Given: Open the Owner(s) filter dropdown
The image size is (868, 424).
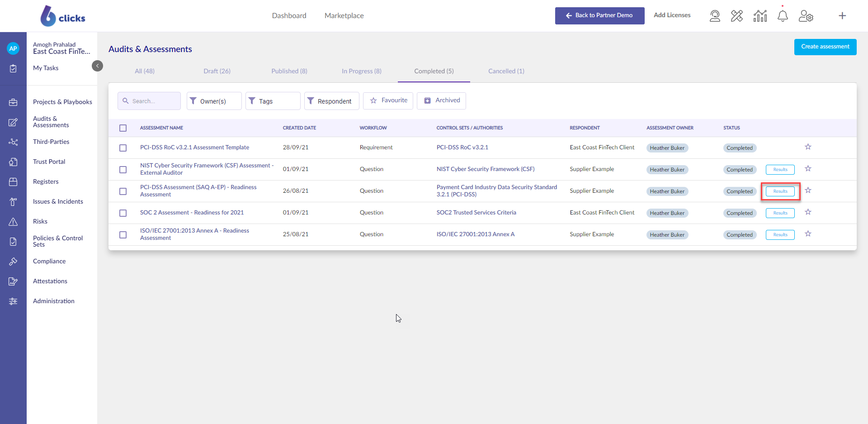Looking at the screenshot, I should point(214,101).
